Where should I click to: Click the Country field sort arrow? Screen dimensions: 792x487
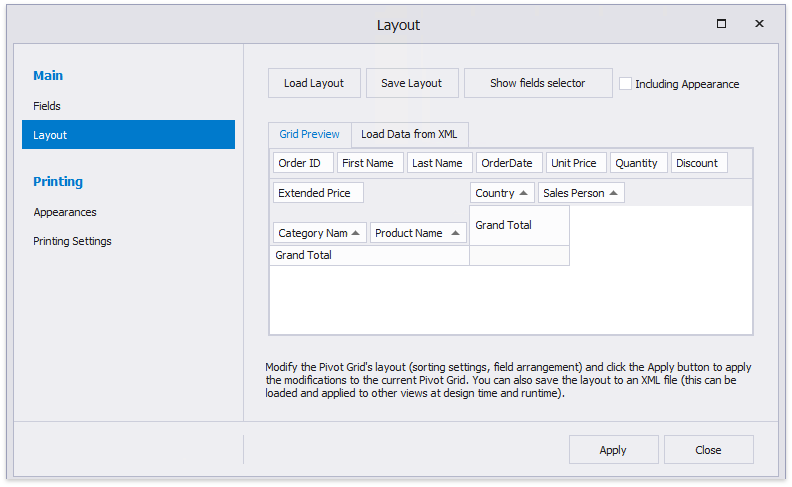[x=523, y=193]
